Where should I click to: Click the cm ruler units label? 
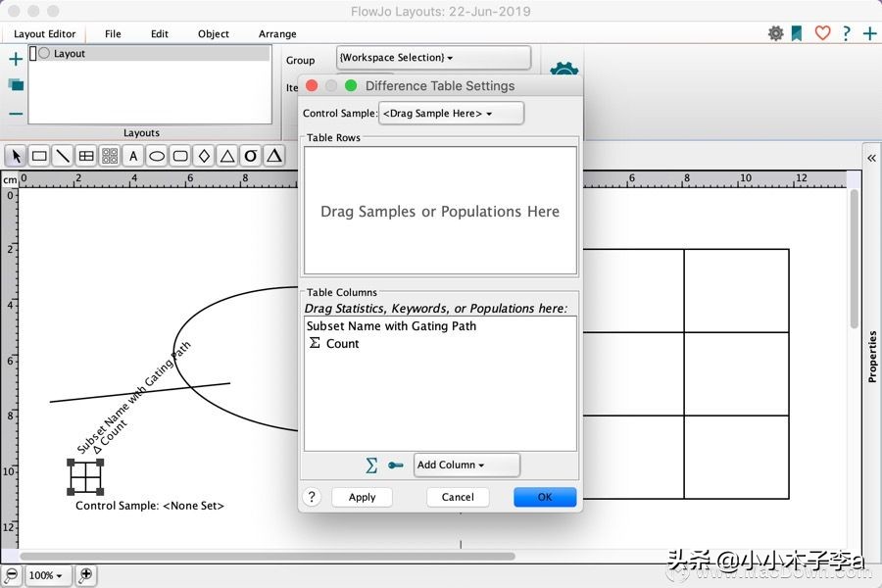pyautogui.click(x=10, y=180)
